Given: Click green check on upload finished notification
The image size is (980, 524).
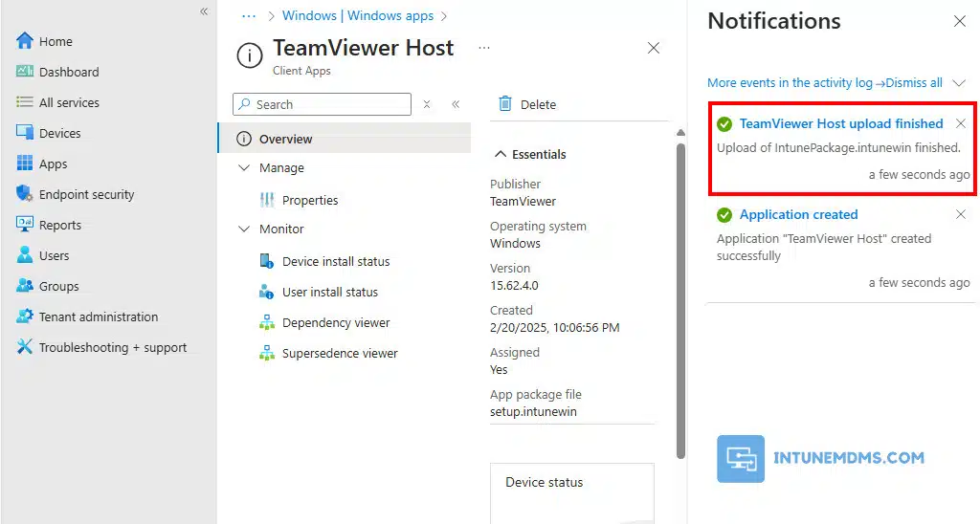Looking at the screenshot, I should click(x=724, y=124).
